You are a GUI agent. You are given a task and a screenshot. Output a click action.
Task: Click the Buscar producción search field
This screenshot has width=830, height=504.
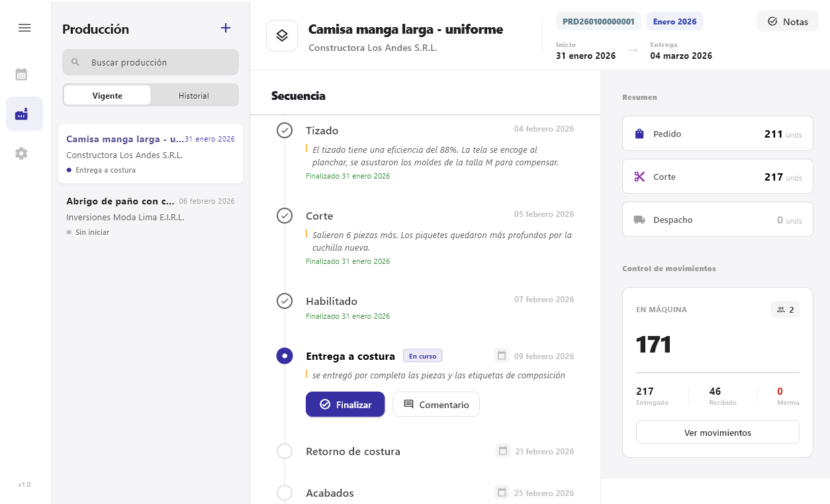[150, 62]
